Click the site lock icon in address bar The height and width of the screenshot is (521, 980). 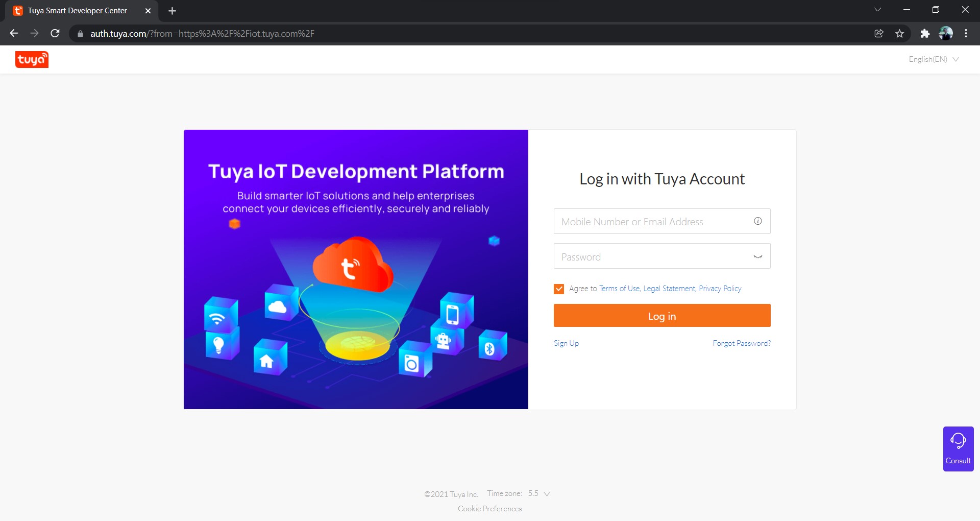click(80, 34)
